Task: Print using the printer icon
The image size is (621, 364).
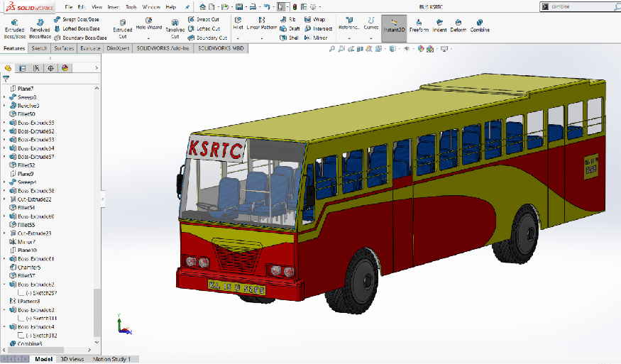Action: pyautogui.click(x=253, y=6)
